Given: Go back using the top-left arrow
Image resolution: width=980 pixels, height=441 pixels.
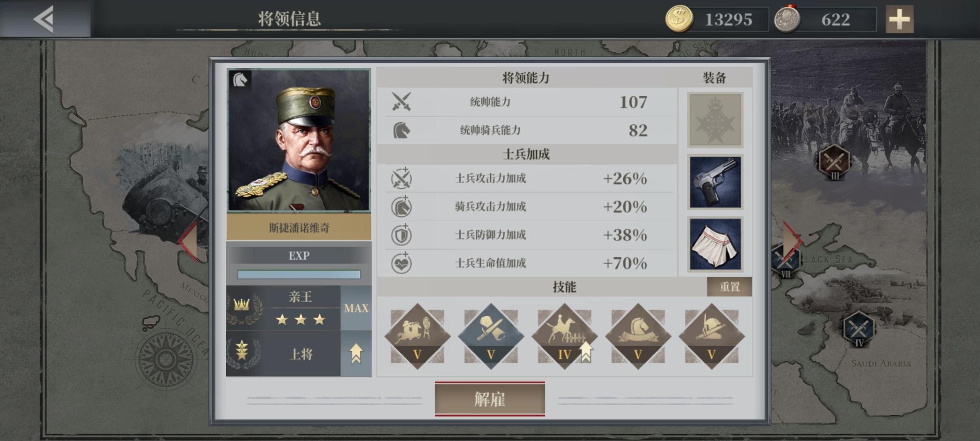Looking at the screenshot, I should pyautogui.click(x=44, y=19).
